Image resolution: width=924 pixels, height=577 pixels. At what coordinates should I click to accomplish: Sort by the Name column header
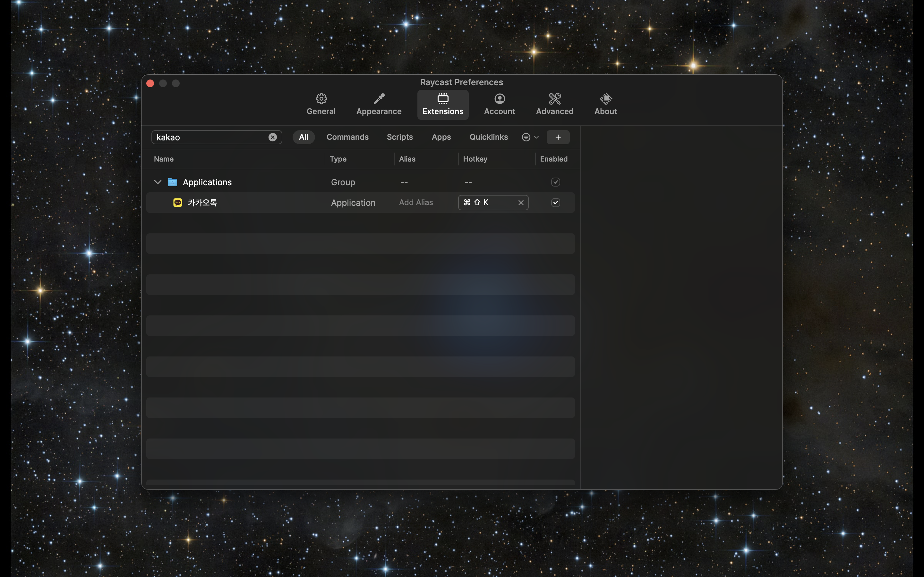click(x=164, y=159)
